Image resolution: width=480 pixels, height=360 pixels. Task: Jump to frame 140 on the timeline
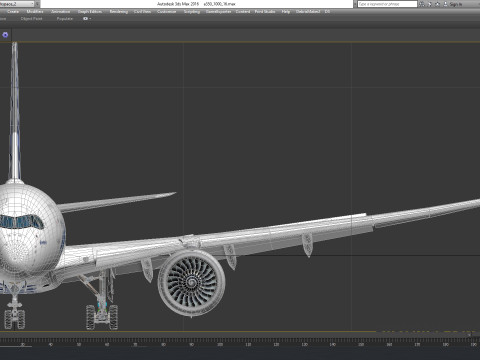[332, 344]
